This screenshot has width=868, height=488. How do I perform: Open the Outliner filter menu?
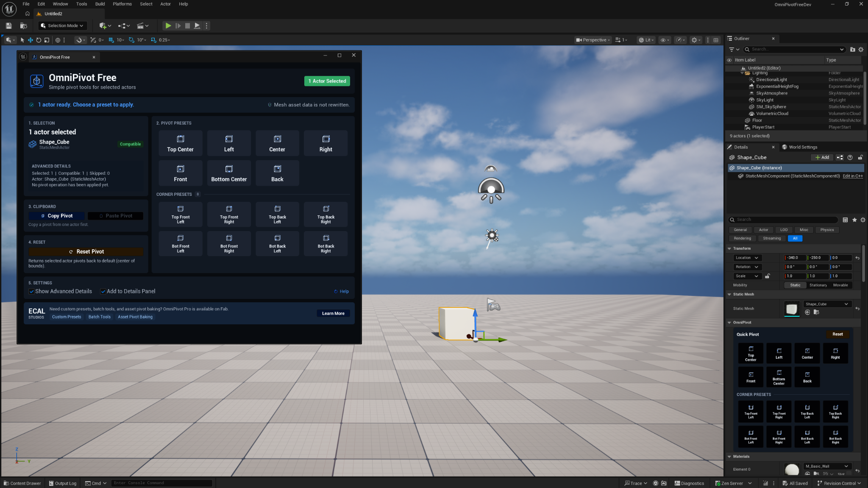734,49
